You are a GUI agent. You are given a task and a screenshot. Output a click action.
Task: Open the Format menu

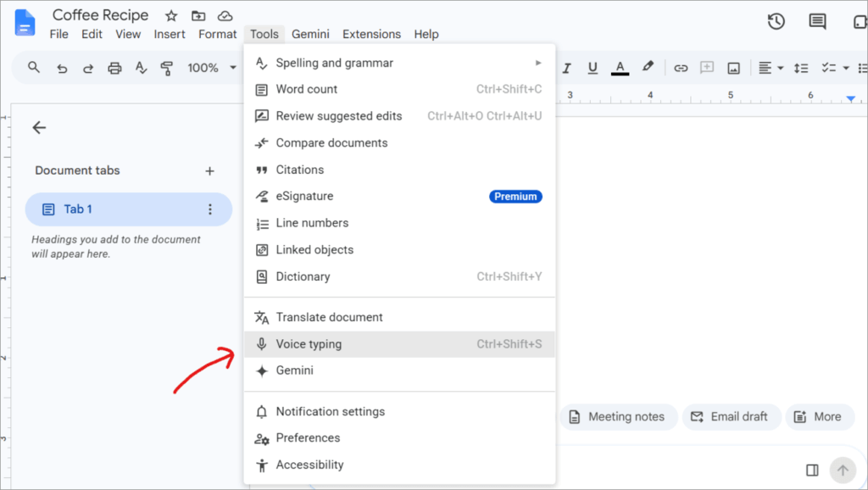(x=218, y=34)
